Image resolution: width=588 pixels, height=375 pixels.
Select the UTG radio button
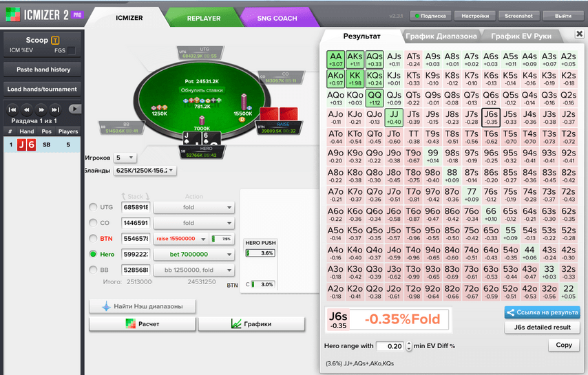(93, 207)
